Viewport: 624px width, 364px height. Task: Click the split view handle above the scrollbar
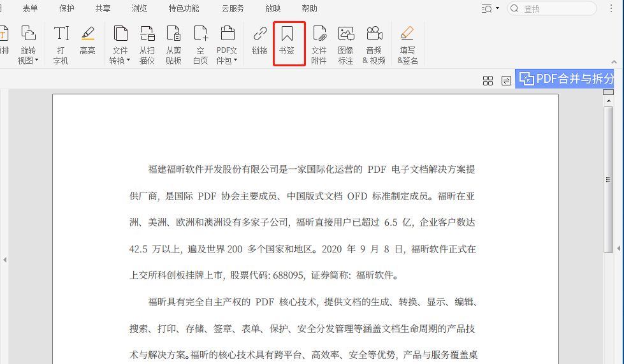pos(609,92)
